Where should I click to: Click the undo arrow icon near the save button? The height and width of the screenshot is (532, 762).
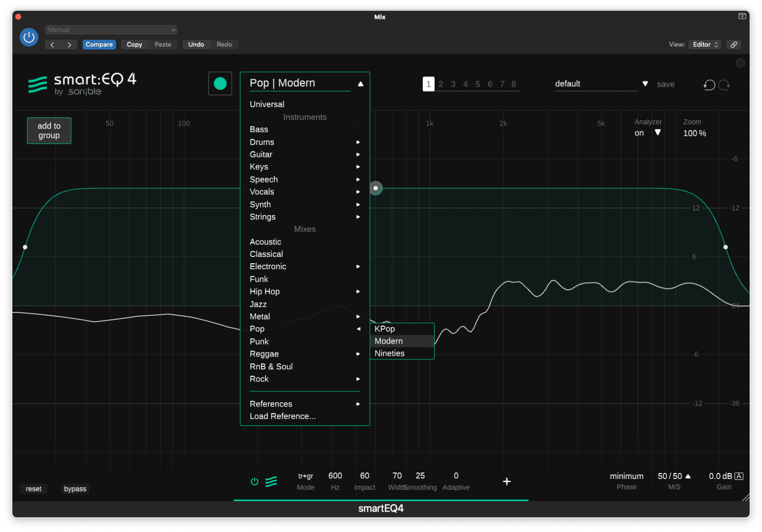click(x=709, y=85)
